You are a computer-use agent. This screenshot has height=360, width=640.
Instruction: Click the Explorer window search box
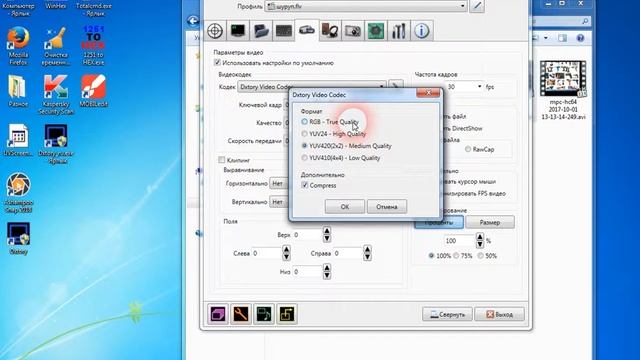tap(561, 21)
